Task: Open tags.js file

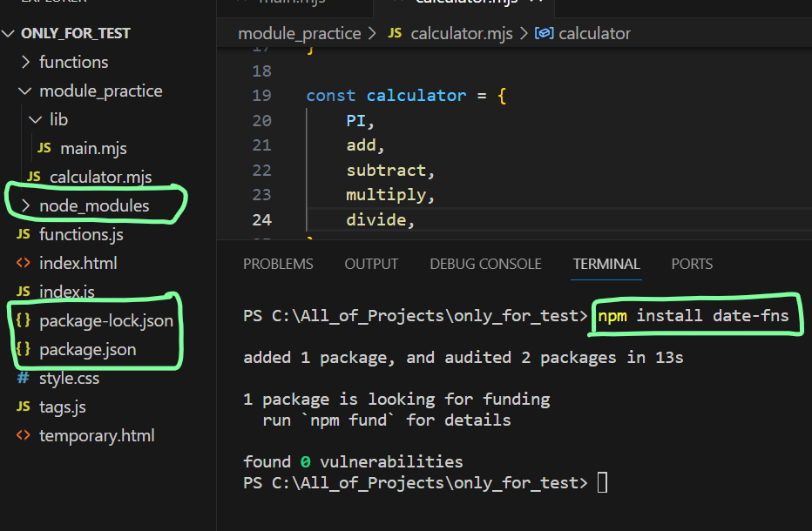Action: coord(63,407)
